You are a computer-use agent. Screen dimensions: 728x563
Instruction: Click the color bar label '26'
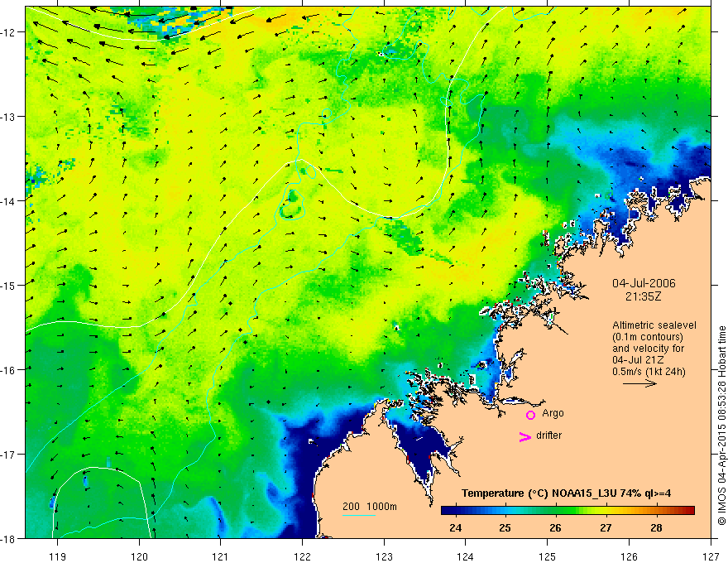pyautogui.click(x=555, y=527)
